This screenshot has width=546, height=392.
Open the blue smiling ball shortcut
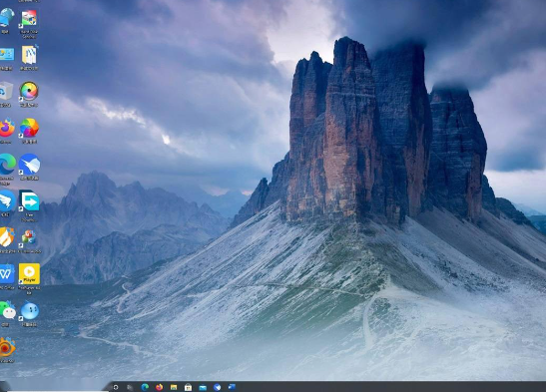(x=30, y=311)
